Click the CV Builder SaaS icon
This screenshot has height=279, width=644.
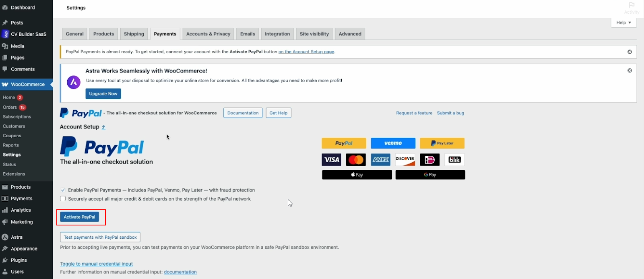click(x=5, y=34)
